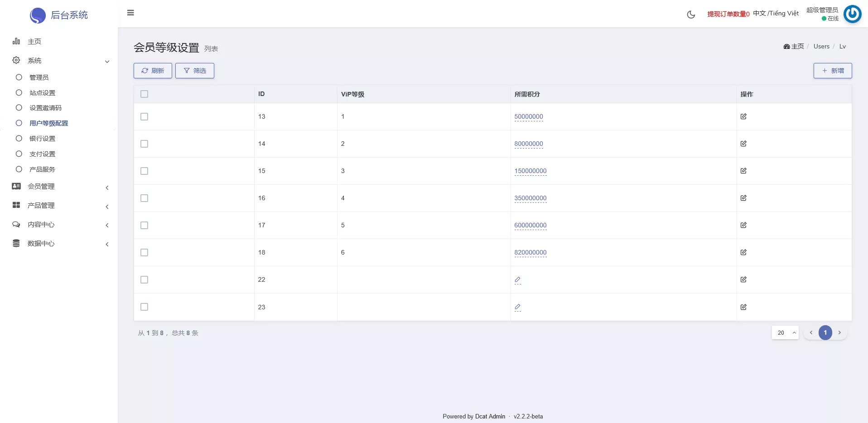Click the 新增 add button
The width and height of the screenshot is (868, 423).
click(832, 71)
